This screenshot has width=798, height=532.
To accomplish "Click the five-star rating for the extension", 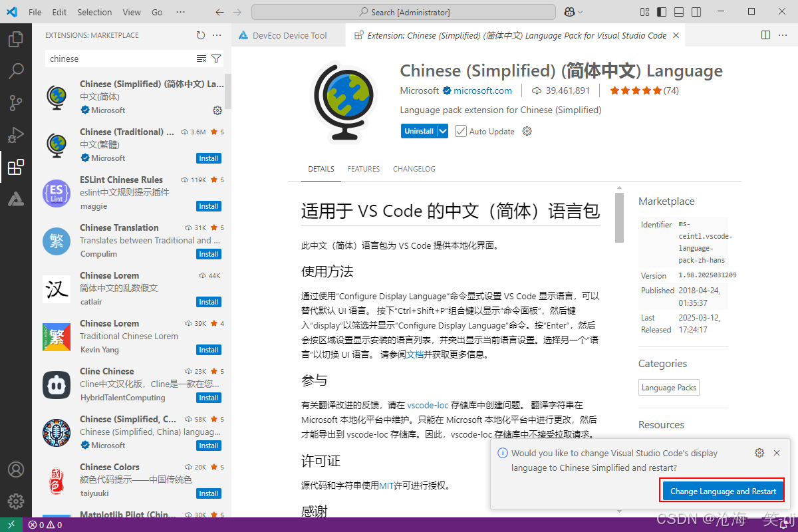I will tap(636, 90).
